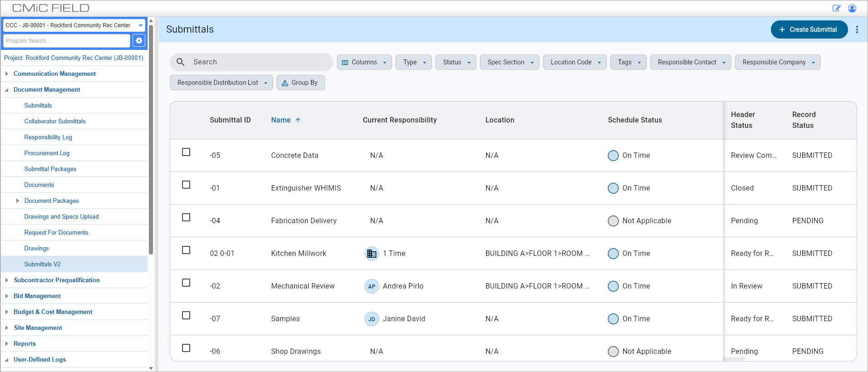Click the sidebar vertical scrollbar
Image resolution: width=868 pixels, height=372 pixels.
tap(151, 140)
